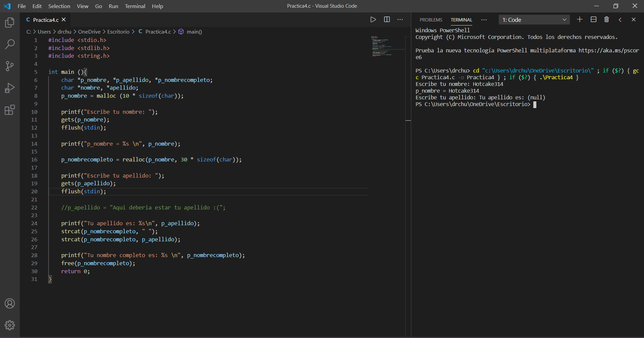Open editor More Actions ellipsis
The height and width of the screenshot is (338, 644).
coord(400,19)
